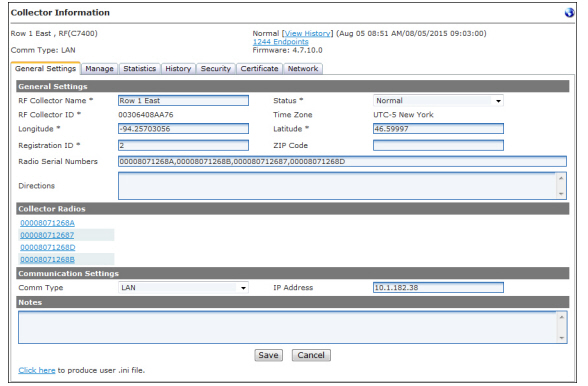Screen dimensions: 588x386
Task: Open radio link 00008071268D
Action: (x=48, y=247)
